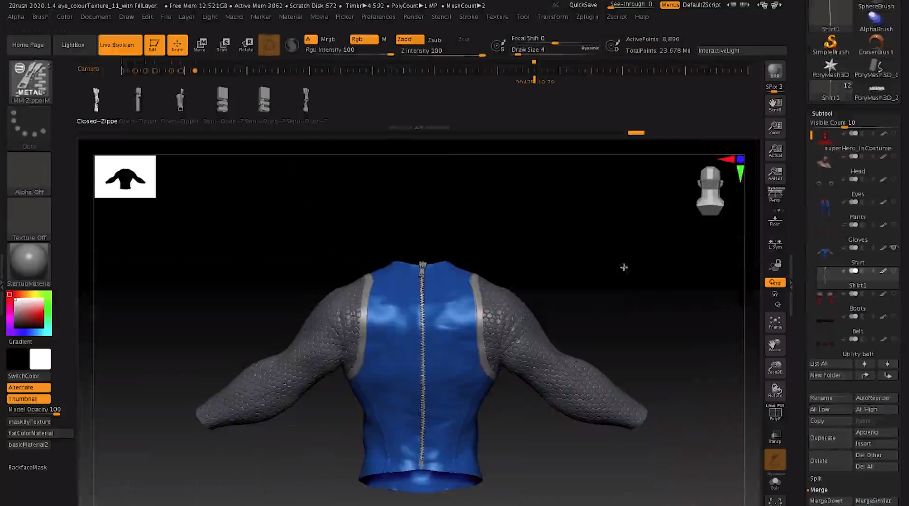This screenshot has height=506, width=909.
Task: Click the Actual size icon
Action: [775, 151]
